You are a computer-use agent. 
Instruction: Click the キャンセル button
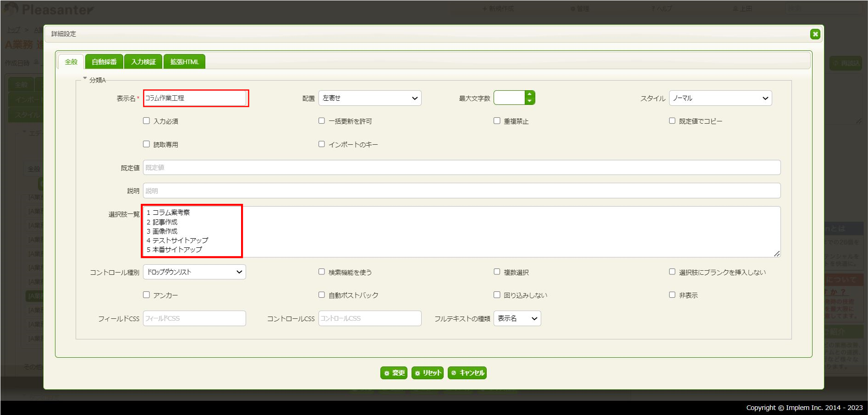(x=467, y=373)
